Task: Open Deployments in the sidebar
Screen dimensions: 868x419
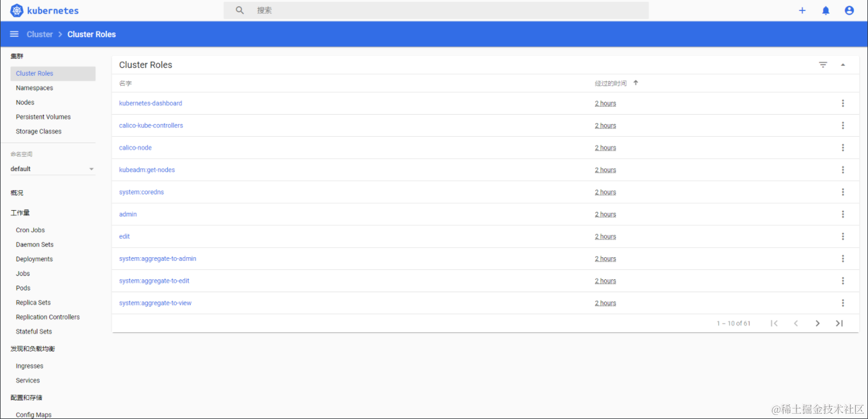Action: [34, 259]
